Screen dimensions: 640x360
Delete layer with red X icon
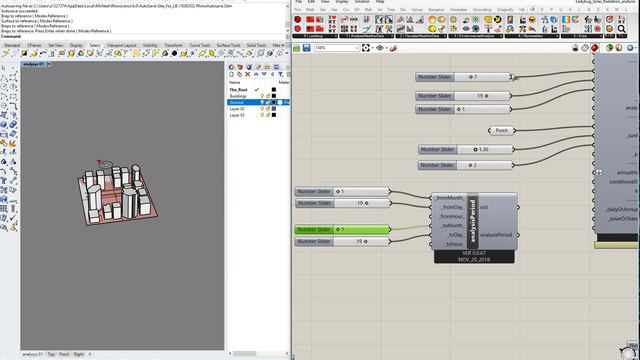point(248,74)
